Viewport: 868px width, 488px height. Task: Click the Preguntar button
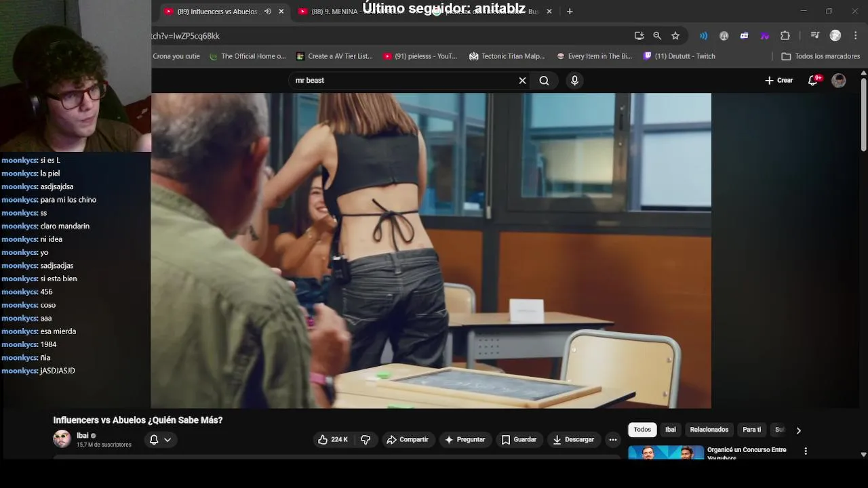(x=465, y=440)
